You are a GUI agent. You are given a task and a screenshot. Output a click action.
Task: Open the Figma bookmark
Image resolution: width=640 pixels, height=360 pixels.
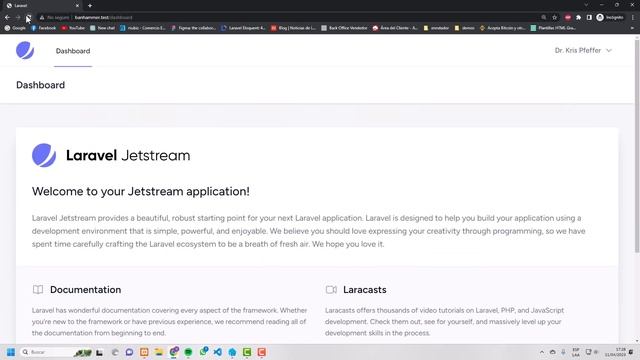tap(193, 28)
